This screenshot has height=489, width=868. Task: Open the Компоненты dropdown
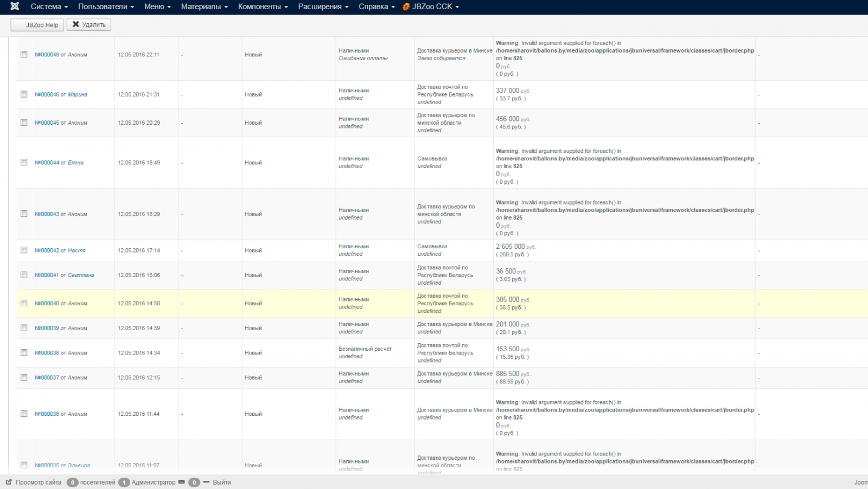pyautogui.click(x=263, y=7)
